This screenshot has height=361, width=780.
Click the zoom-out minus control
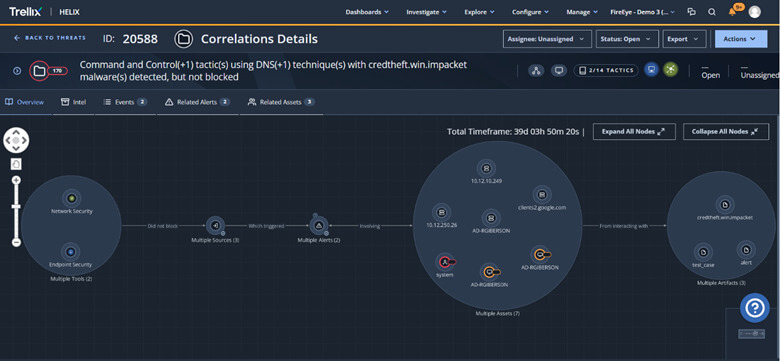[16, 242]
